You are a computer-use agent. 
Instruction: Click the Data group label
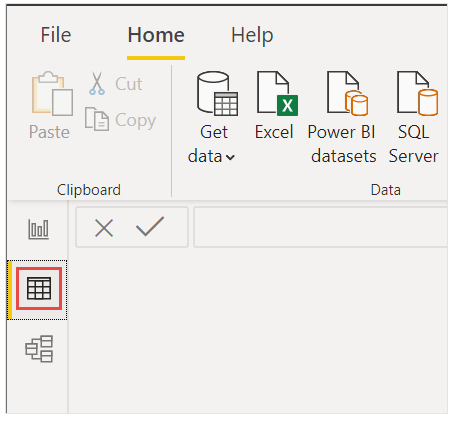[x=386, y=190]
